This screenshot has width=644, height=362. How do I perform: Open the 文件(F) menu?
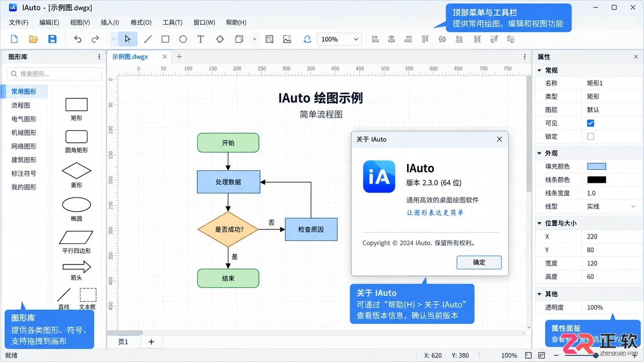tap(19, 22)
